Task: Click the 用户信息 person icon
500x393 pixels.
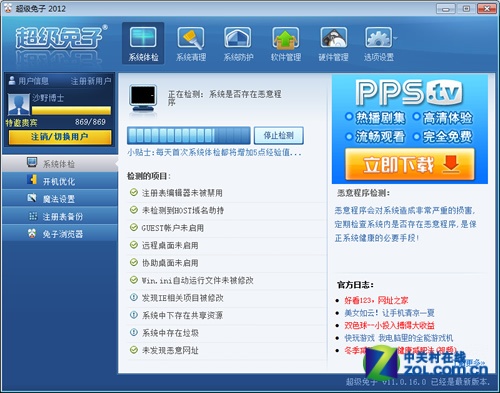Action: pos(12,80)
